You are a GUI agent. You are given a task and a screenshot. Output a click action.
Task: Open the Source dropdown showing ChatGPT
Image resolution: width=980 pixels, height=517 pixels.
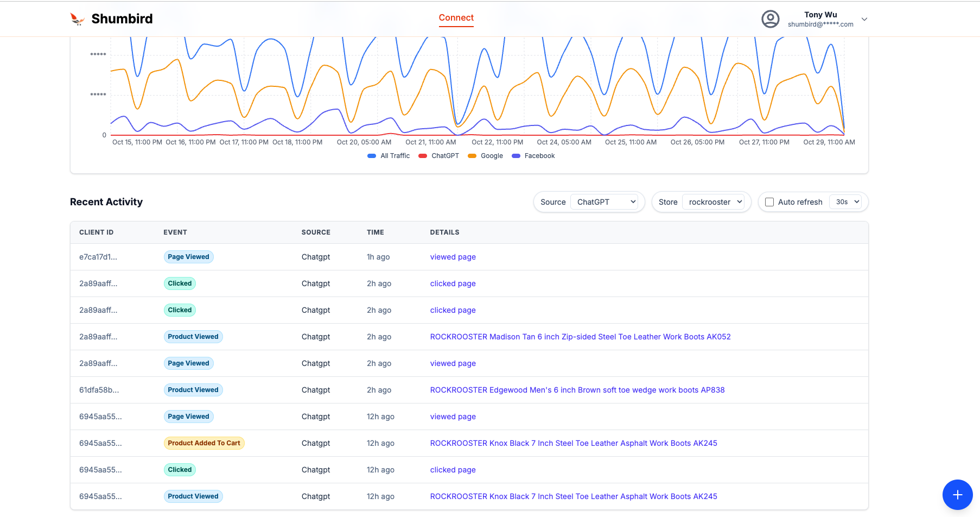(x=606, y=201)
